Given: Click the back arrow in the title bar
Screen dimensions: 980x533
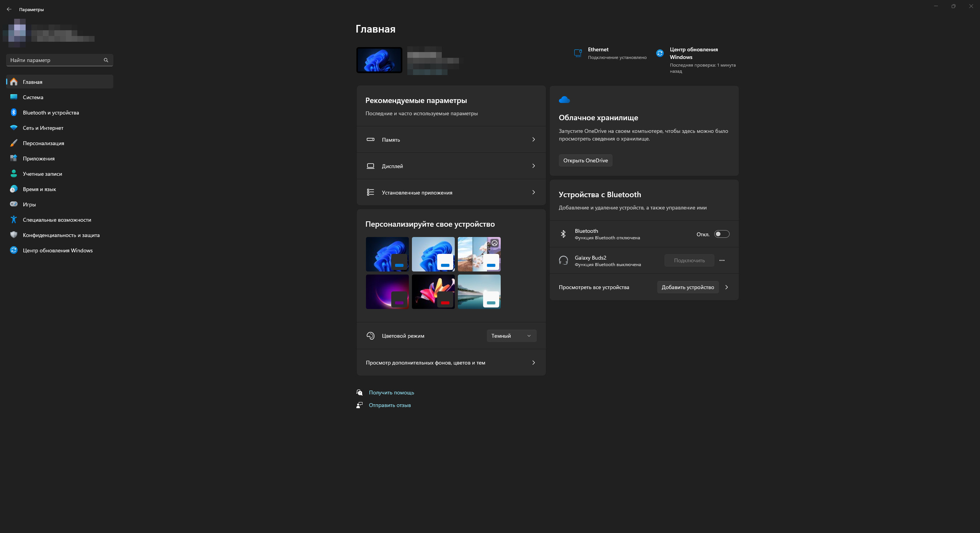Looking at the screenshot, I should [9, 9].
